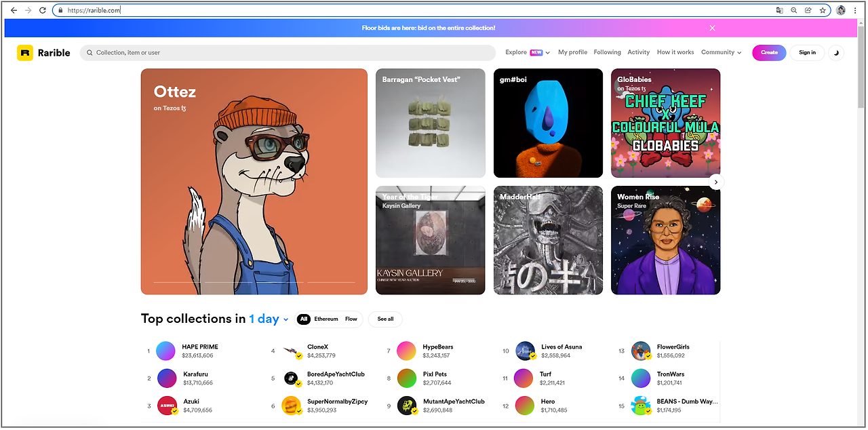Click HypeBears collection avatar
Image resolution: width=868 pixels, height=430 pixels.
[x=407, y=351]
